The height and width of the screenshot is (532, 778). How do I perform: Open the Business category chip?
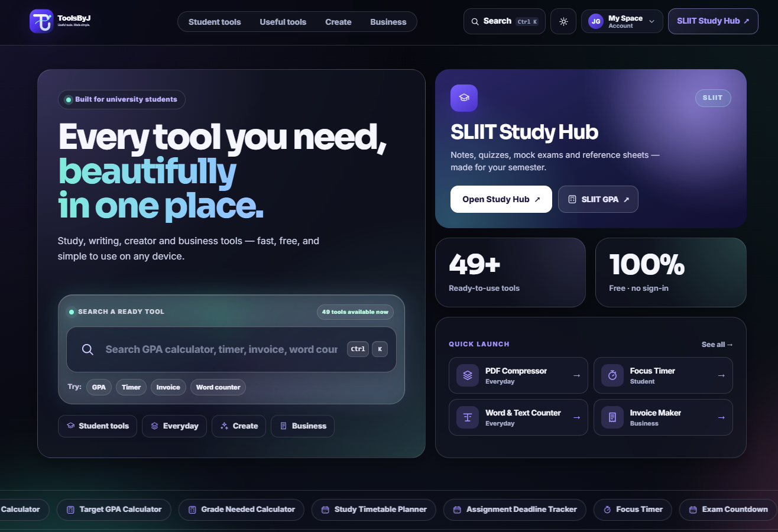(303, 426)
